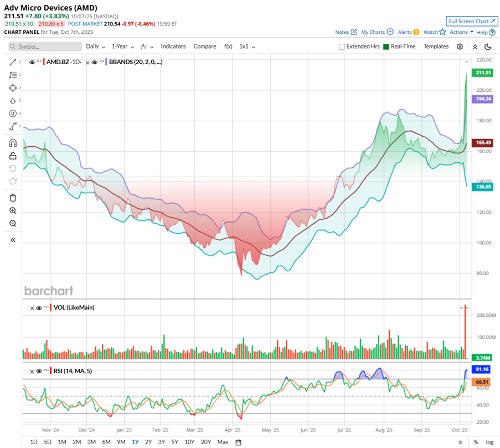Open the Indicators menu
This screenshot has width=500, height=448.
click(173, 46)
